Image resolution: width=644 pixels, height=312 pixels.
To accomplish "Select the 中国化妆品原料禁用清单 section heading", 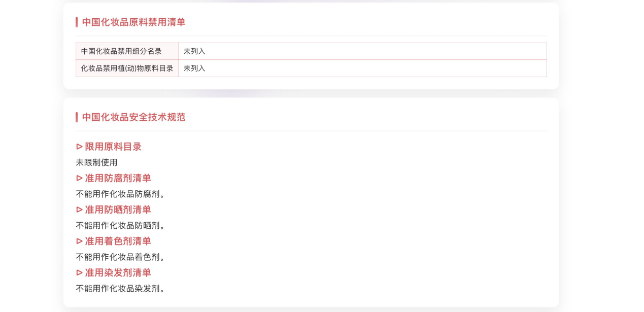I will [133, 22].
